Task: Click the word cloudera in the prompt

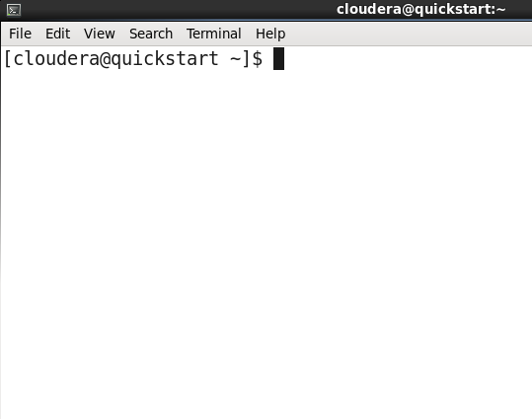Action: (55, 58)
